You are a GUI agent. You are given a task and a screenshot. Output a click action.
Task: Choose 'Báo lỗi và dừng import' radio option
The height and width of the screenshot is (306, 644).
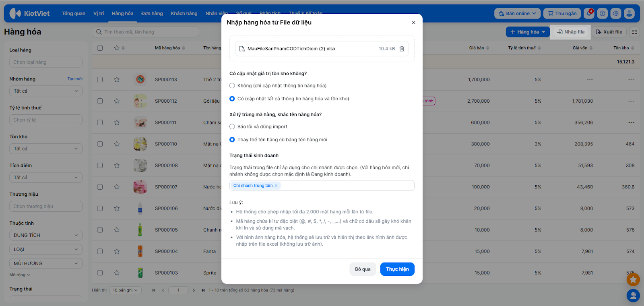click(232, 127)
